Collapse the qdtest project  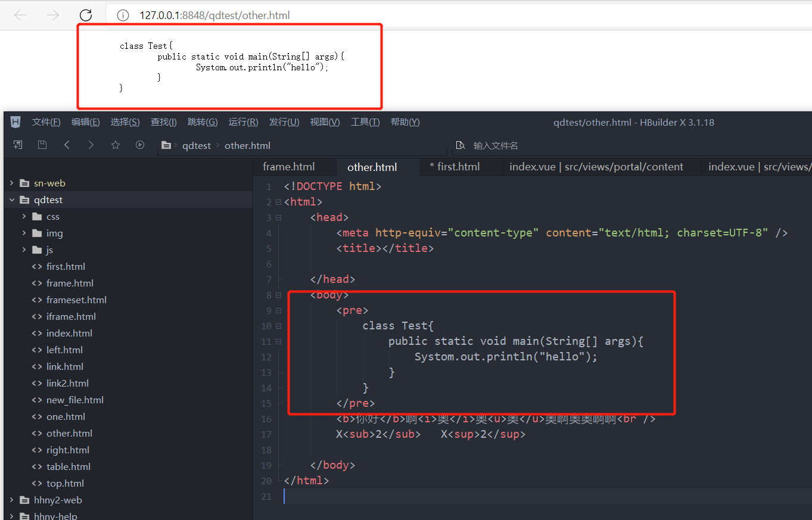11,200
